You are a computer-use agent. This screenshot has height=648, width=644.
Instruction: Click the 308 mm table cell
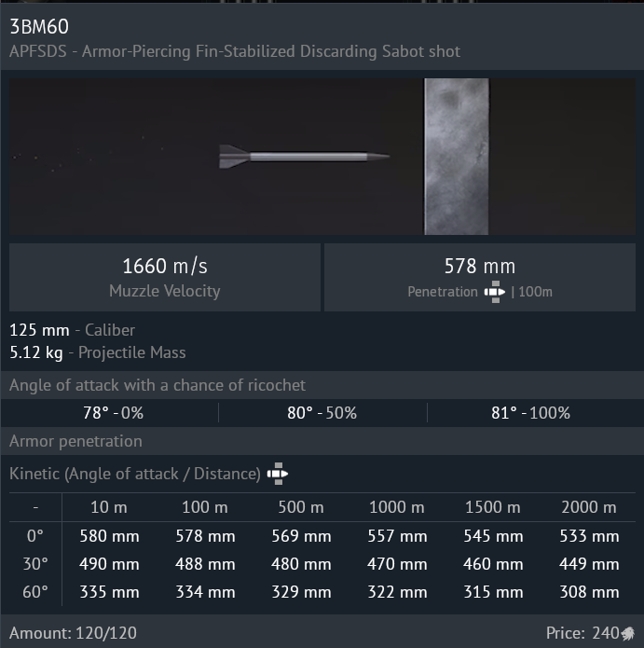coord(589,592)
